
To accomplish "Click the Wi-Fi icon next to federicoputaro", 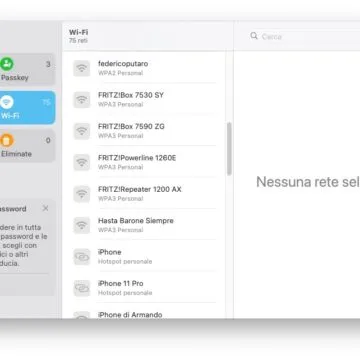I will [82, 68].
